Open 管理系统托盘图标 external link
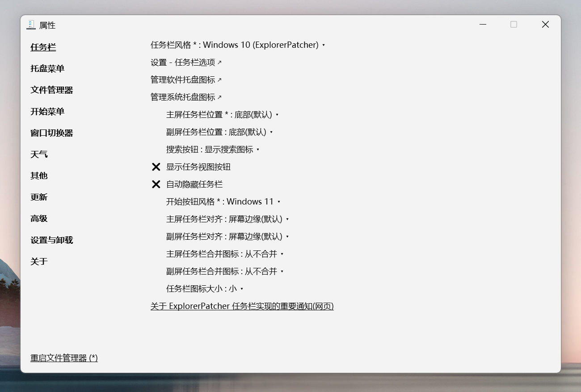581x392 pixels. [x=186, y=97]
